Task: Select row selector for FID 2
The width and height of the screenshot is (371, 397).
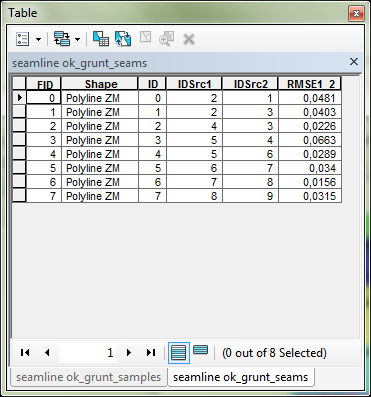Action: (19, 126)
